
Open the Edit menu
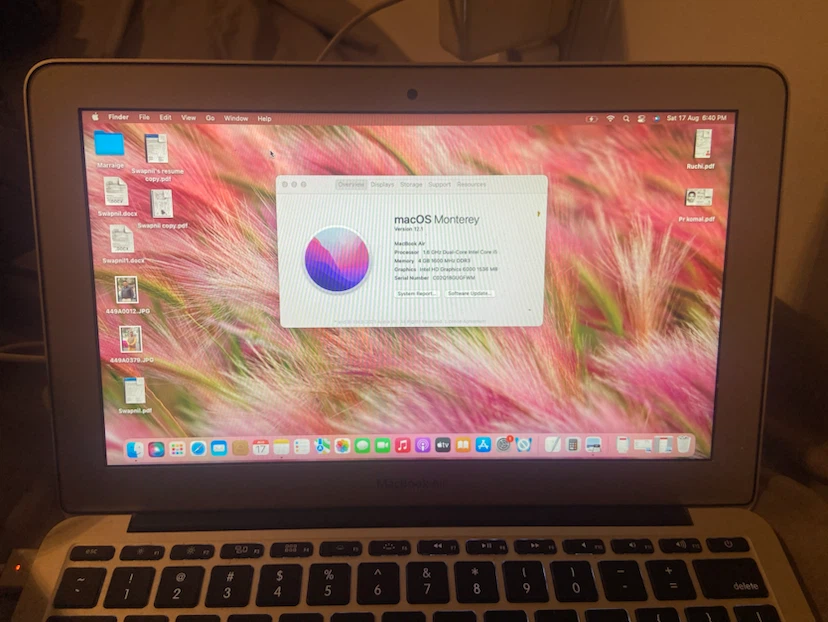click(165, 118)
